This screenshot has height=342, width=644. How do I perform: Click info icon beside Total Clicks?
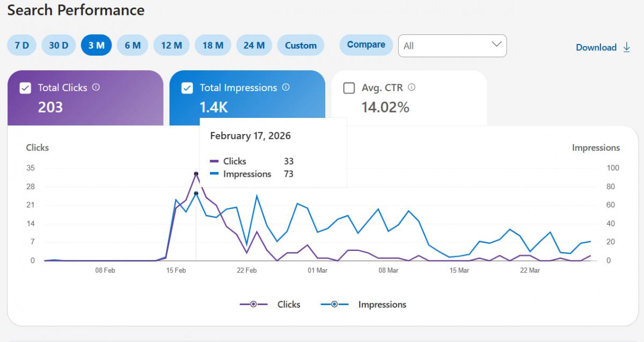pyautogui.click(x=96, y=87)
